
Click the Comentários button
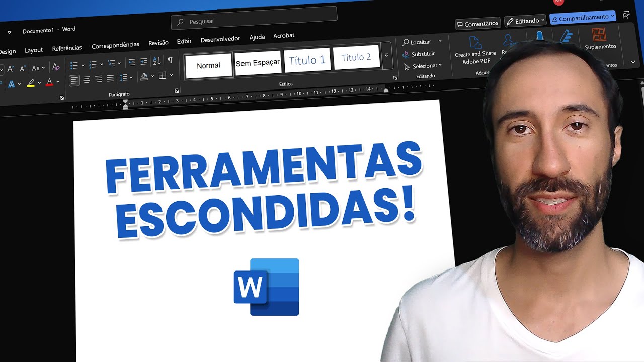click(x=477, y=24)
